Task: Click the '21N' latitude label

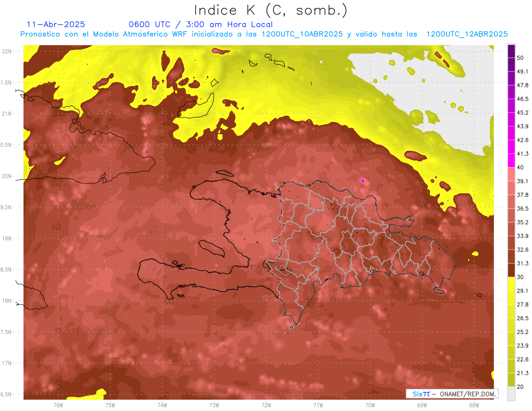Action: [x=7, y=114]
